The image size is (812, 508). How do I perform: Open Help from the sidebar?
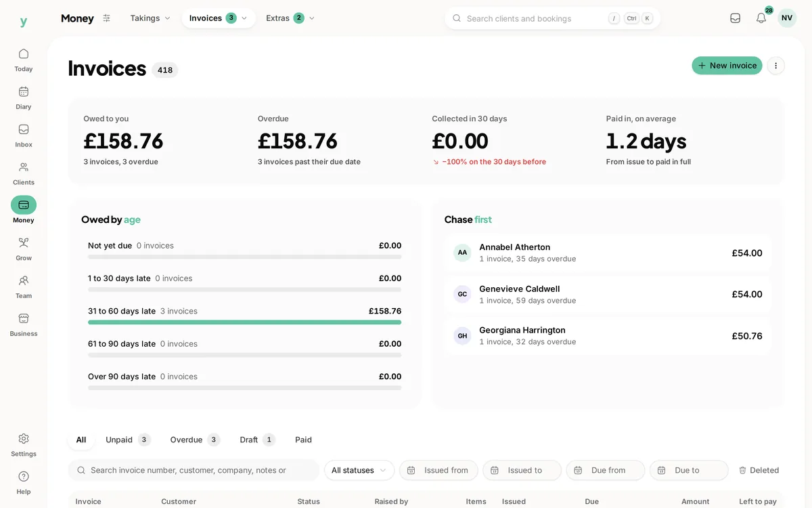coord(24,483)
